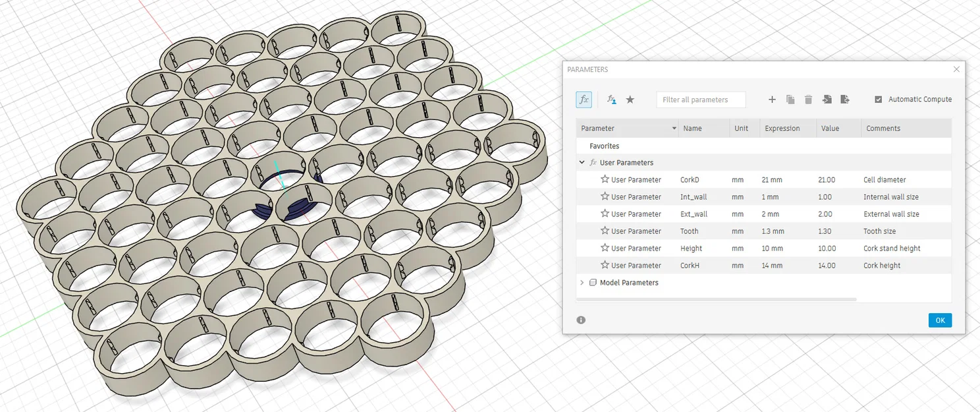
Task: Click the Internal wall size comment
Action: [891, 197]
